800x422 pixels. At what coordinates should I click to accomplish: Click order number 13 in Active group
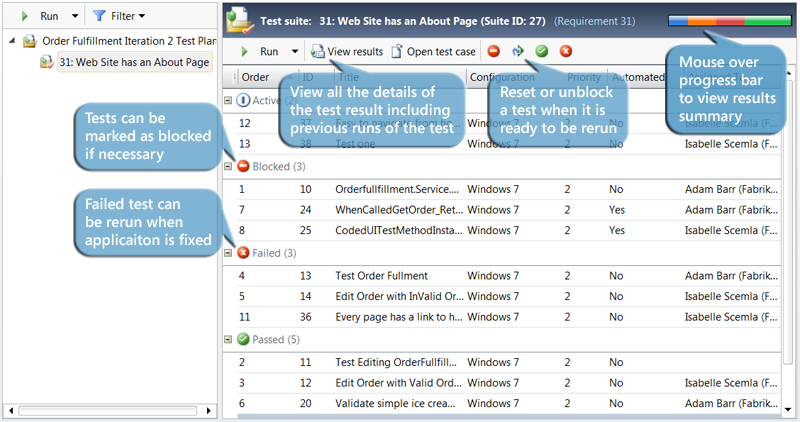(x=245, y=144)
